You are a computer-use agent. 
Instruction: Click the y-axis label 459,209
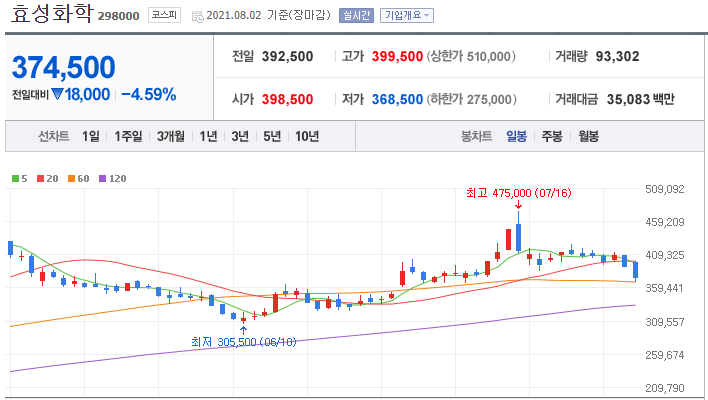pos(665,222)
